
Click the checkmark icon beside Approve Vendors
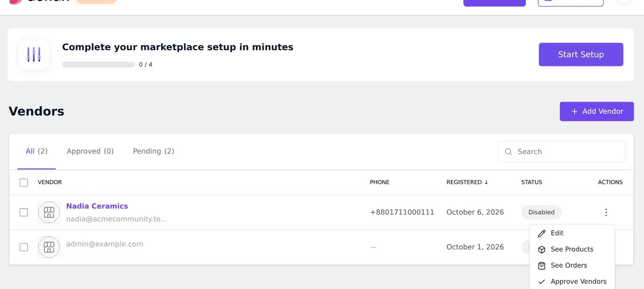pyautogui.click(x=542, y=282)
